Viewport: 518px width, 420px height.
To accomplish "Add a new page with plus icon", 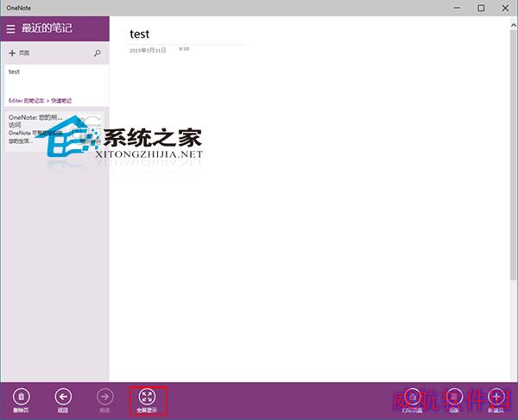I will point(19,53).
